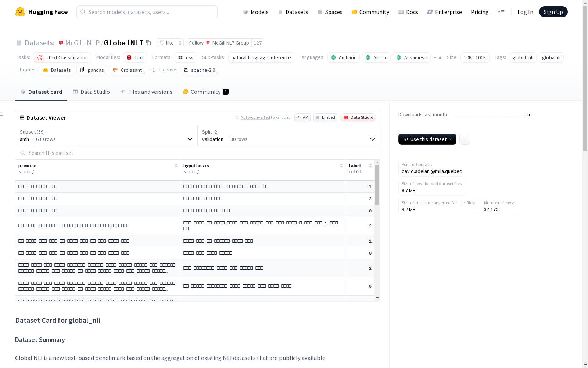The width and height of the screenshot is (588, 368).
Task: Click the like count 0
Action: (x=180, y=43)
